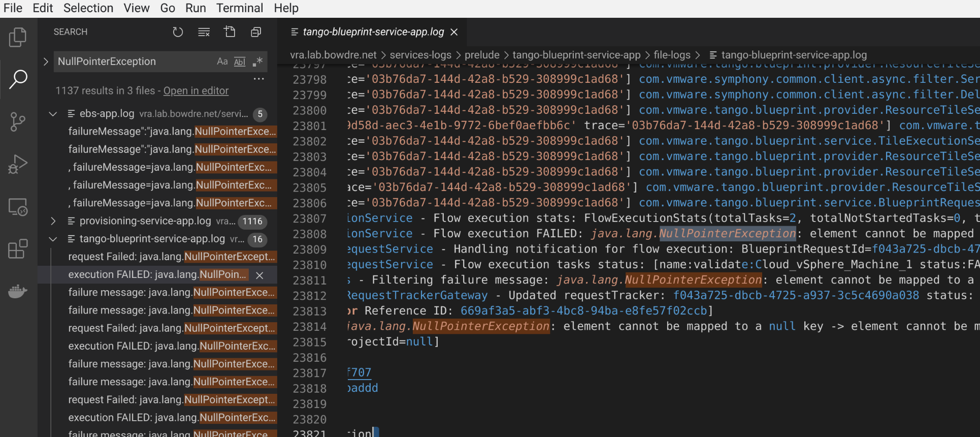Click vra.lab.bowdre.net breadcrumb
Screen dimensions: 980x437
tap(333, 55)
